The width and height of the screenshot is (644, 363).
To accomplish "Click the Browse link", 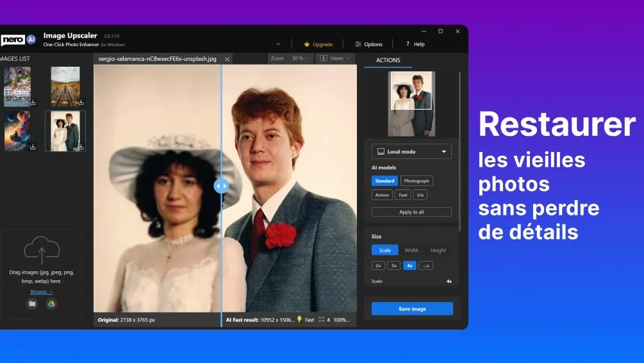I will click(x=42, y=292).
